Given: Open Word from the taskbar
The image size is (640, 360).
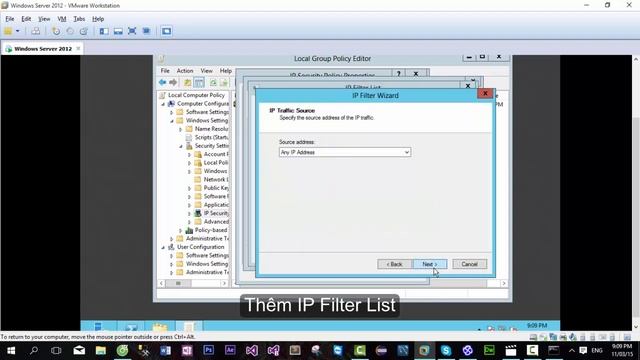Looking at the screenshot, I should click(165, 351).
